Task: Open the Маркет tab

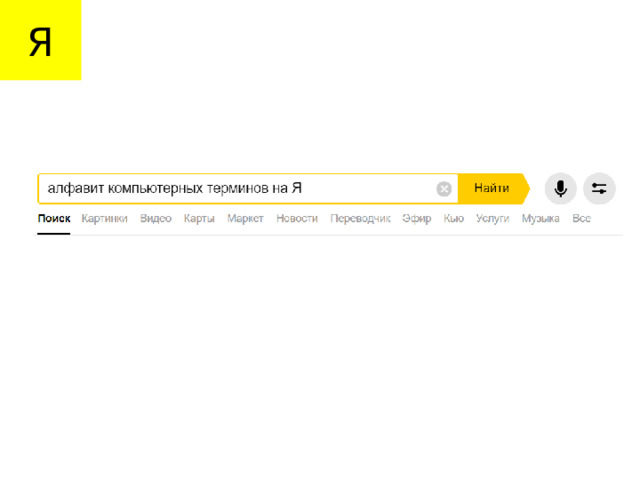Action: (x=245, y=219)
